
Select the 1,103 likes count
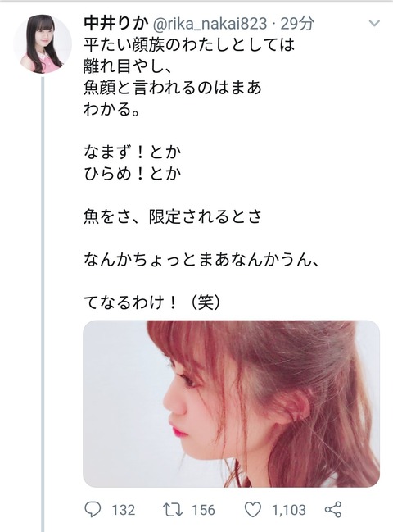(x=289, y=510)
